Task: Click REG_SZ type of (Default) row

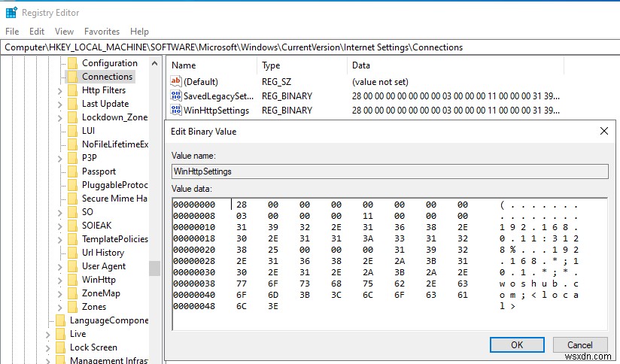Action: 276,82
